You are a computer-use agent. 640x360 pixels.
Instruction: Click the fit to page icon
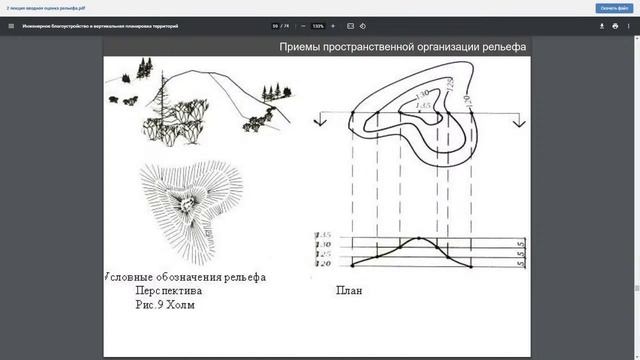[x=350, y=26]
